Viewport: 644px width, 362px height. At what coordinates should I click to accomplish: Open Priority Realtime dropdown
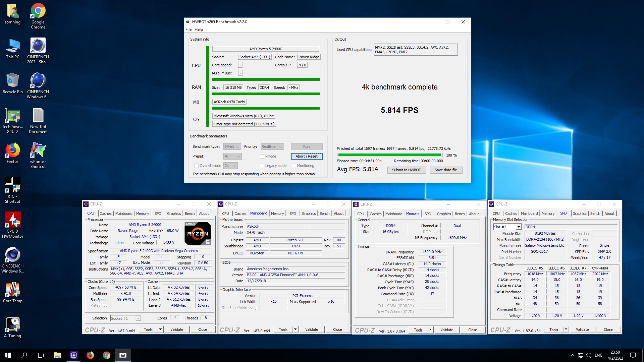tap(272, 146)
